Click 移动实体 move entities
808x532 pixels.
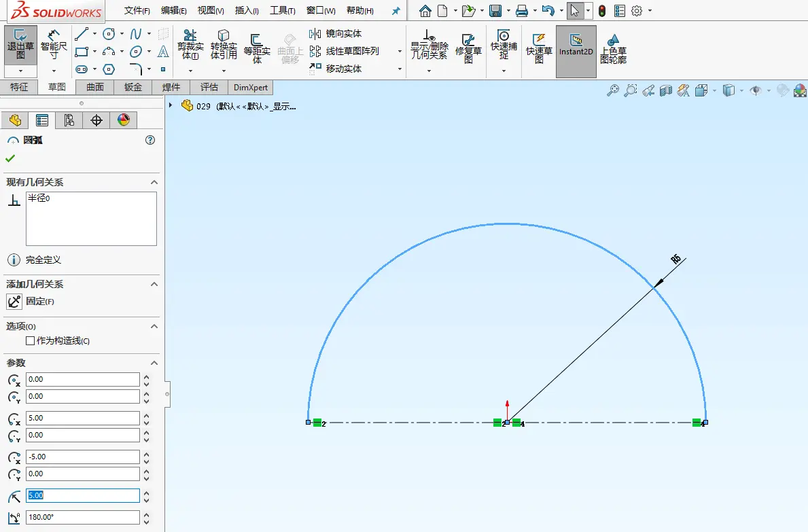pyautogui.click(x=336, y=69)
